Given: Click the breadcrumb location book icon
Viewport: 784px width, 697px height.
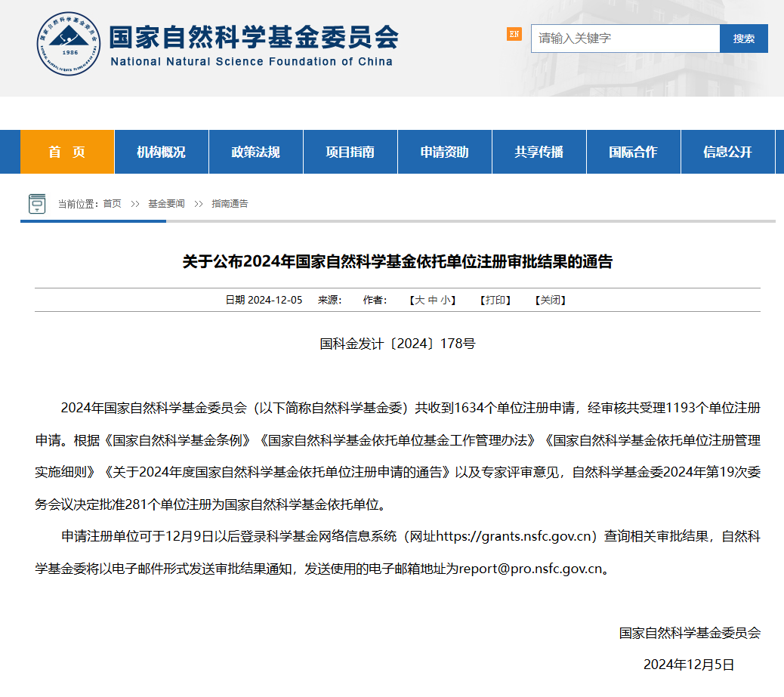Looking at the screenshot, I should [37, 204].
